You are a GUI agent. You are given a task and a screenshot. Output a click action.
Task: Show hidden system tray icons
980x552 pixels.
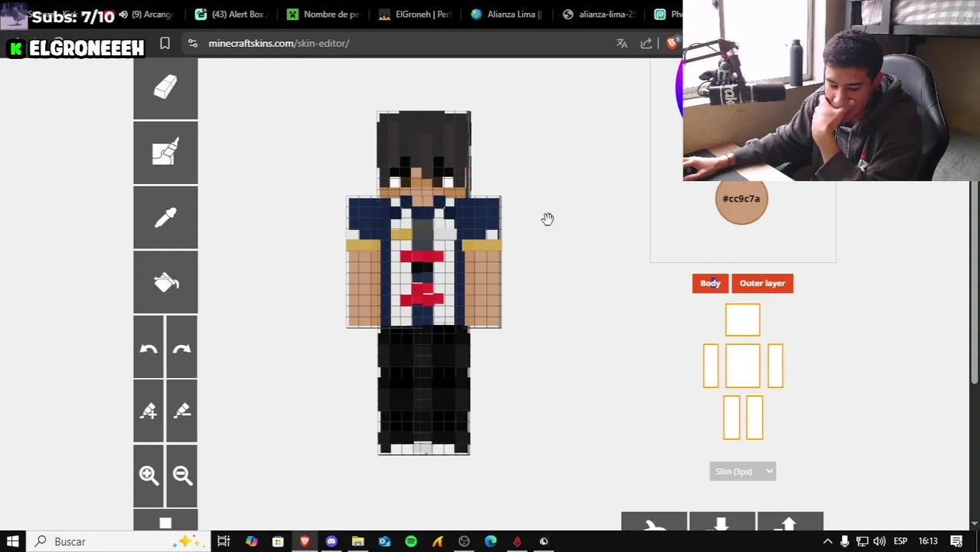827,541
